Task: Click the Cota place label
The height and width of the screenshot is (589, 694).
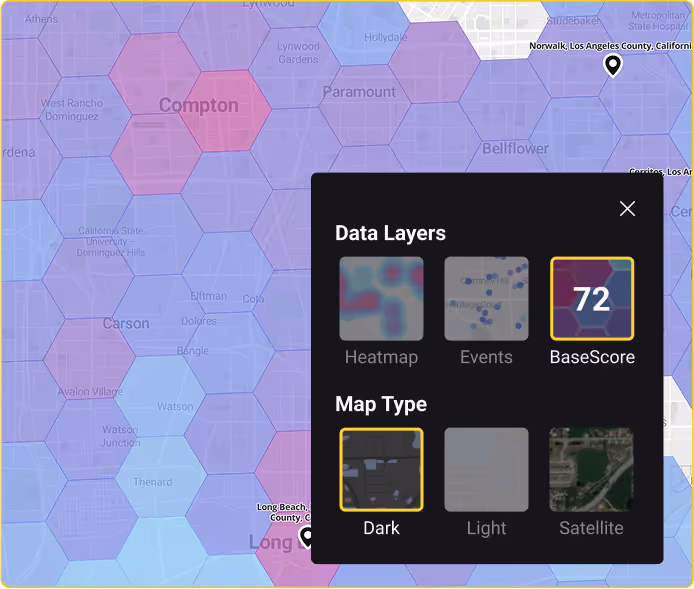Action: tap(253, 299)
